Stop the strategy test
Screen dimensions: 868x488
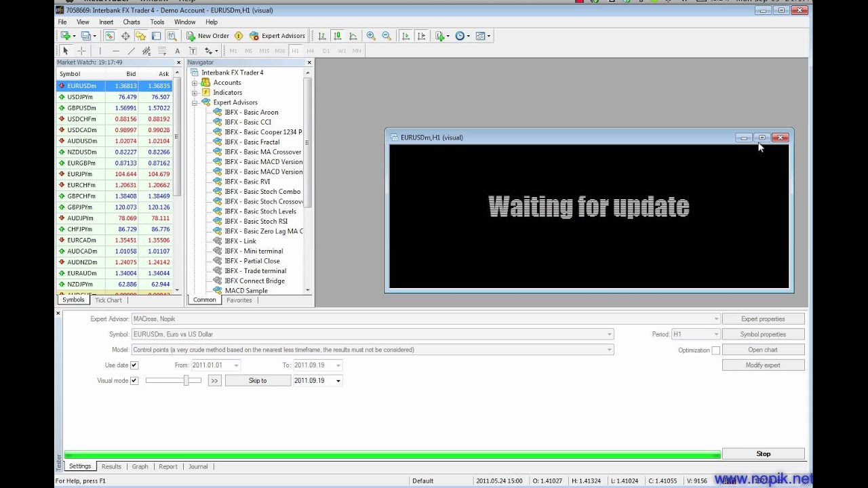coord(763,454)
